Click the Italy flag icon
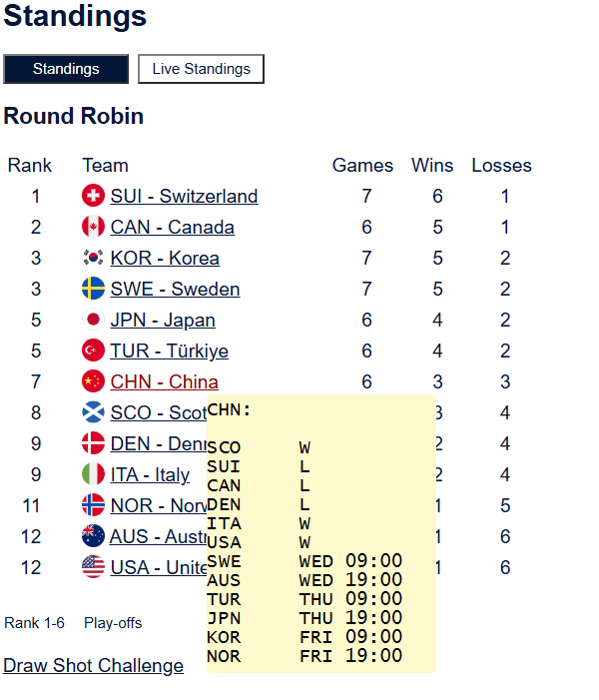The width and height of the screenshot is (599, 700). [x=93, y=474]
